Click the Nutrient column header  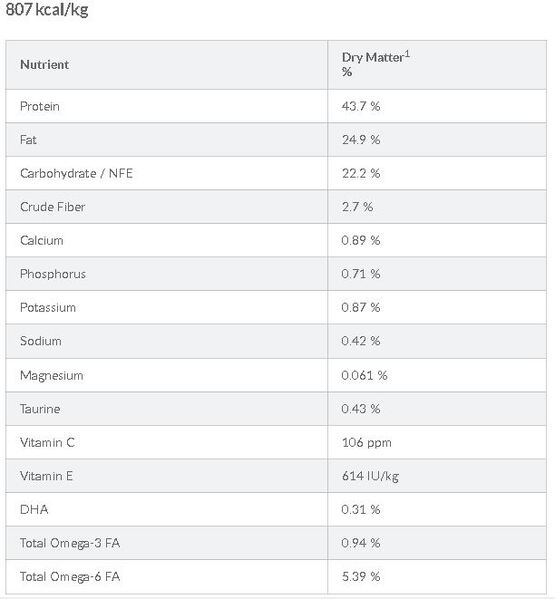(44, 65)
